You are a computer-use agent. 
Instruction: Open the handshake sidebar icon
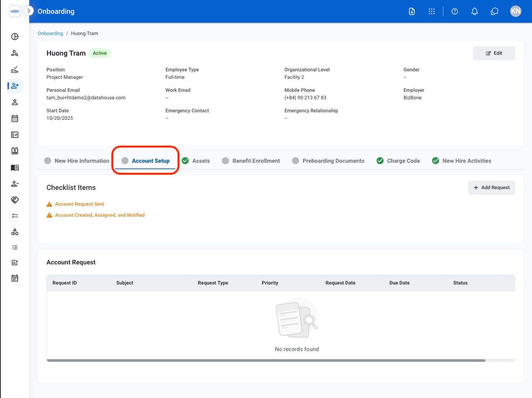pyautogui.click(x=15, y=200)
